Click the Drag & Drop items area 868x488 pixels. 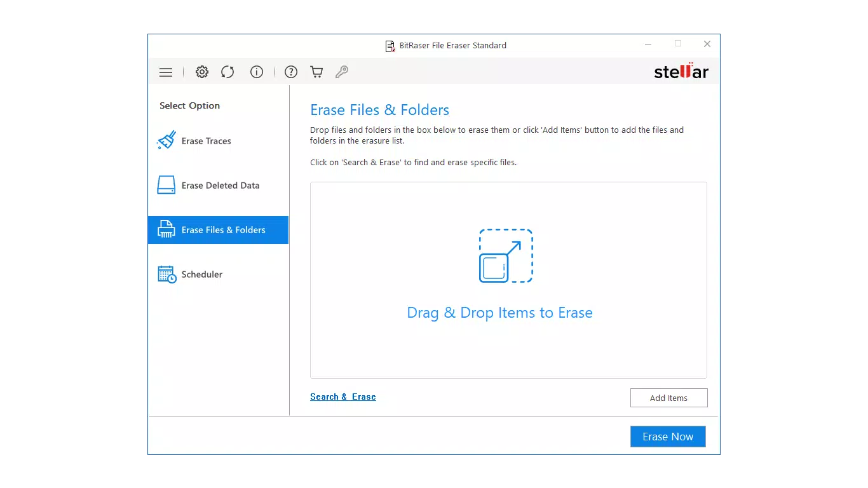click(x=508, y=280)
